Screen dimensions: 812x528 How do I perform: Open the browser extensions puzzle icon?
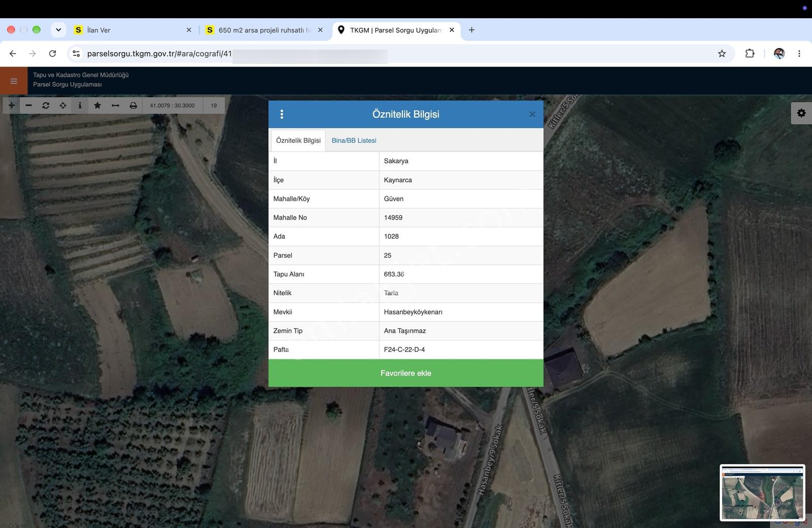pyautogui.click(x=750, y=53)
